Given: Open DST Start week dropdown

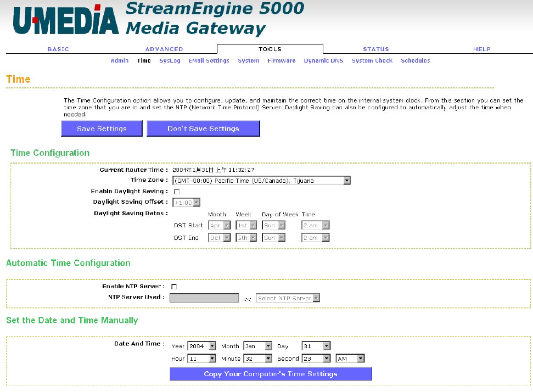Looking at the screenshot, I should tap(246, 226).
